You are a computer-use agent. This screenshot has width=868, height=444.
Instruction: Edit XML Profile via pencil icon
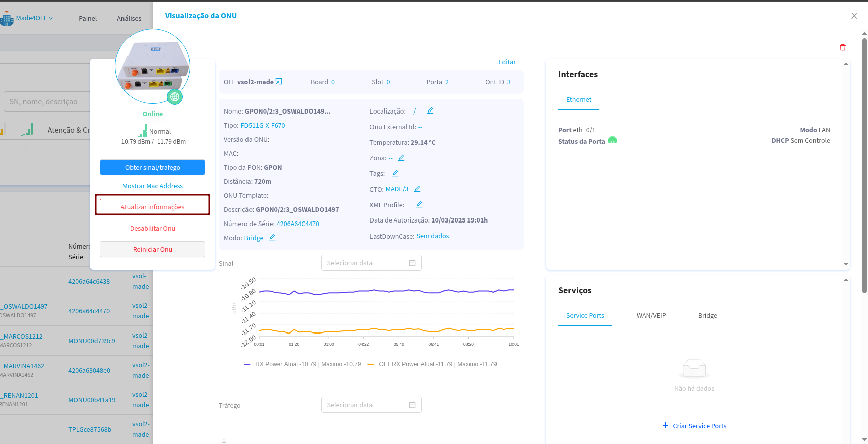point(419,205)
